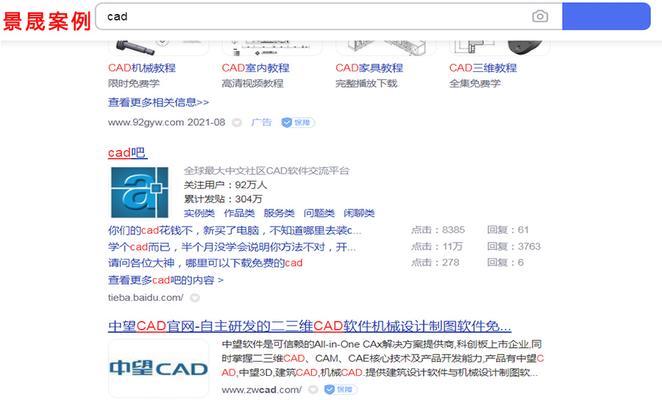Screen dimensions: 662x400
Task: Click the 广告 label beside www.92gyw.com
Action: [261, 122]
